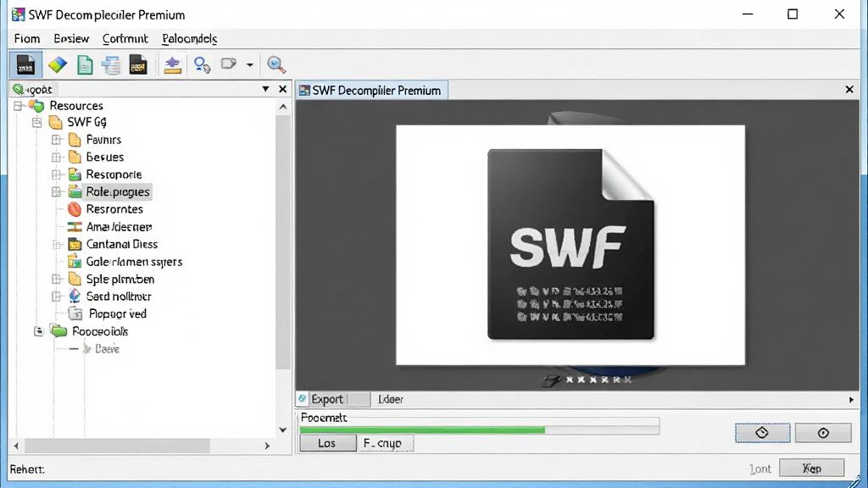Open the Paloomdels menu

[189, 39]
